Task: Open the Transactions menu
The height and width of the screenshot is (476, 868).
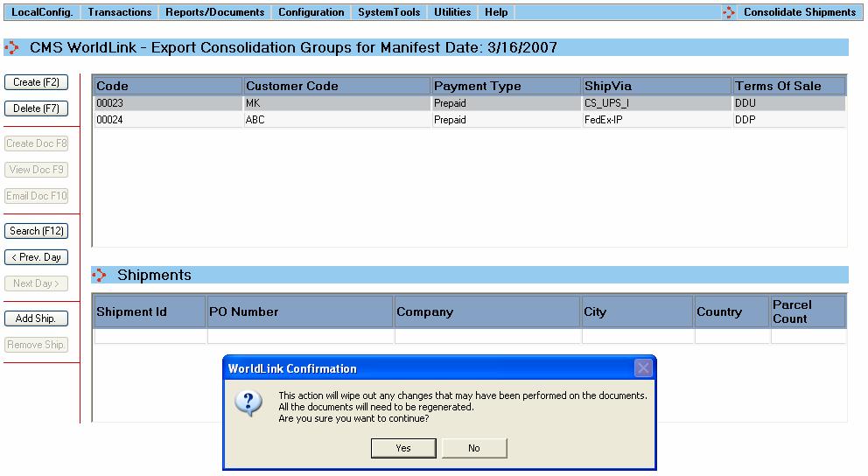Action: coord(120,12)
